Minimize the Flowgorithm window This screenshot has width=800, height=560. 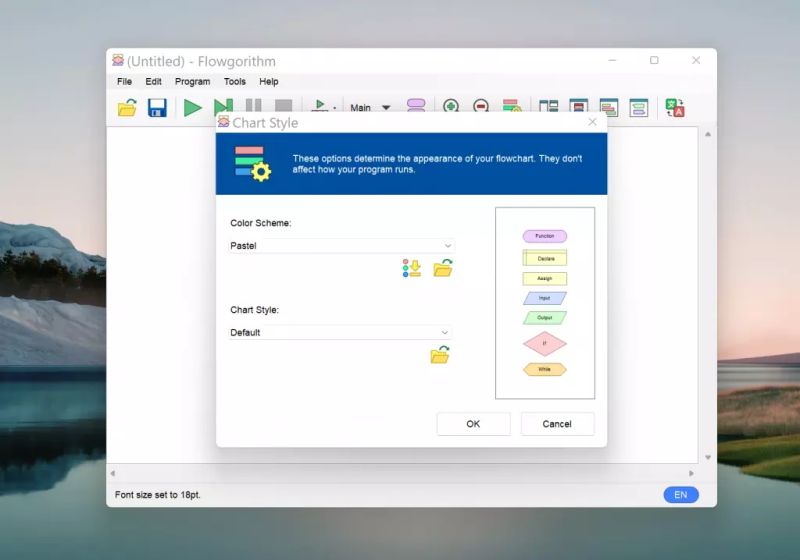[612, 60]
